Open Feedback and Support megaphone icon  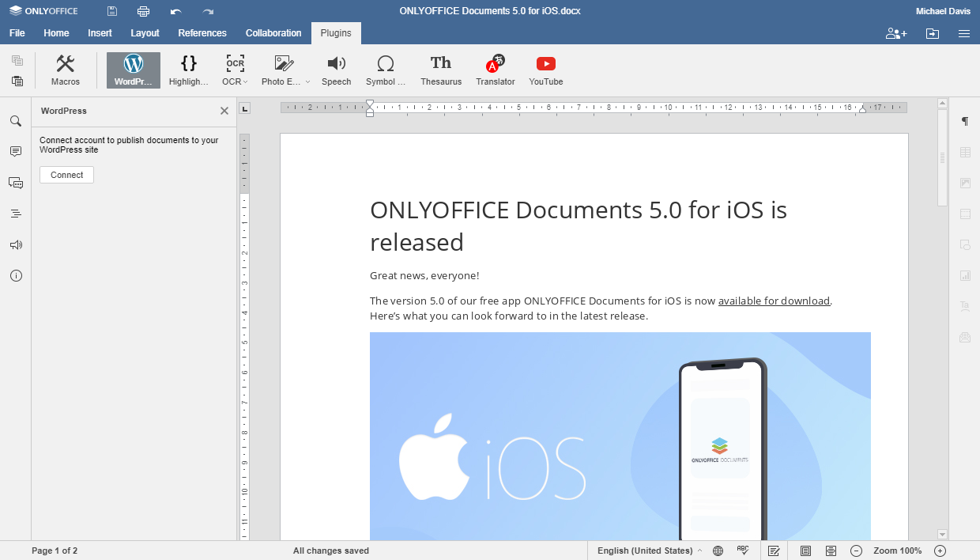[16, 245]
